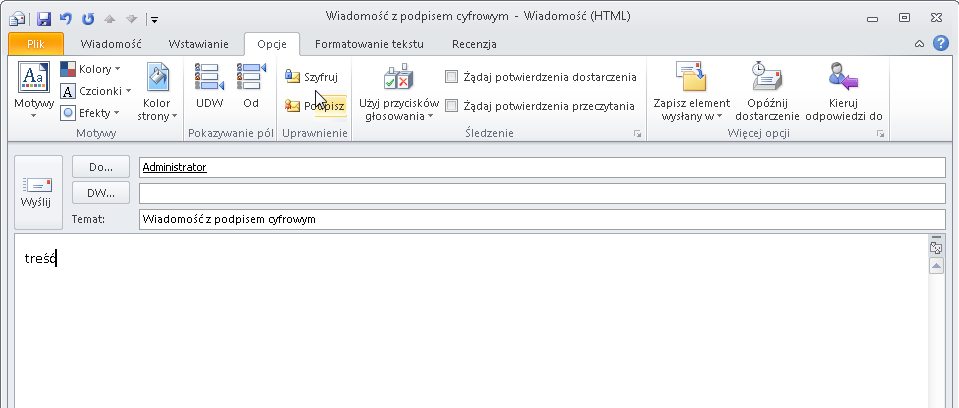Screen dimensions: 959x408
Task: Go to next item with down arrow icon
Action: 131,18
